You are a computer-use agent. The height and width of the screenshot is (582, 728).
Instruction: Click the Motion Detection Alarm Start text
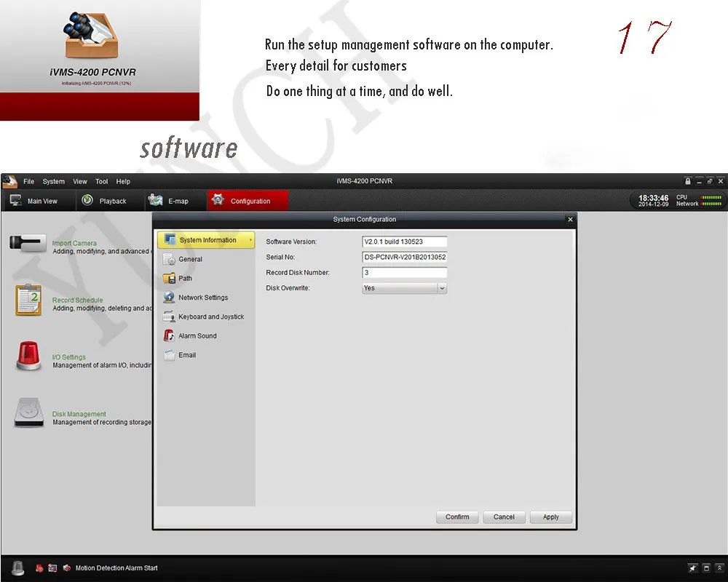(x=116, y=568)
